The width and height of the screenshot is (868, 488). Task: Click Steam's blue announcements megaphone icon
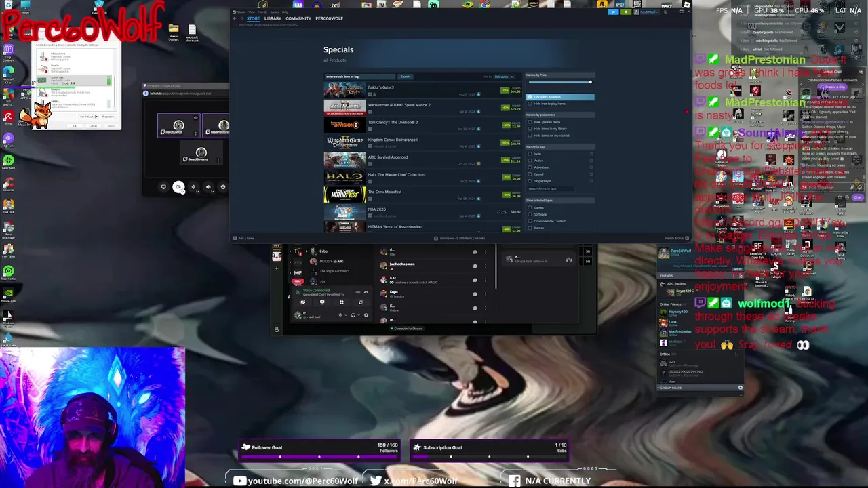[x=613, y=12]
